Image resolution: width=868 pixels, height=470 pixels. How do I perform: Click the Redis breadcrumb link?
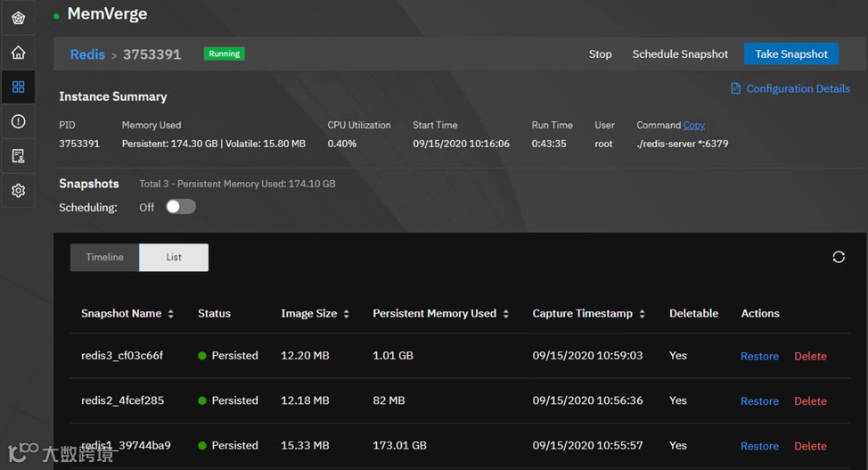[87, 54]
